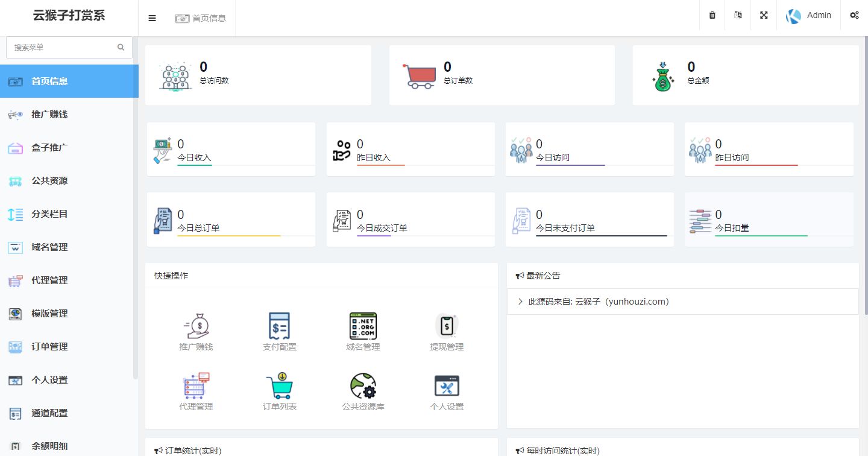Click the 今日未支付订单 stat card

coord(590,220)
